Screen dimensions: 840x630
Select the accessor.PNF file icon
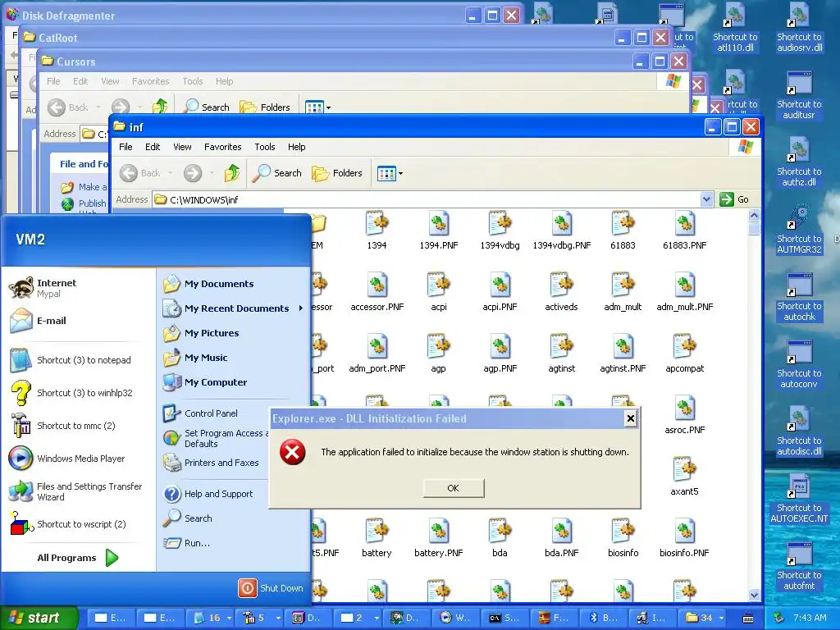[377, 285]
